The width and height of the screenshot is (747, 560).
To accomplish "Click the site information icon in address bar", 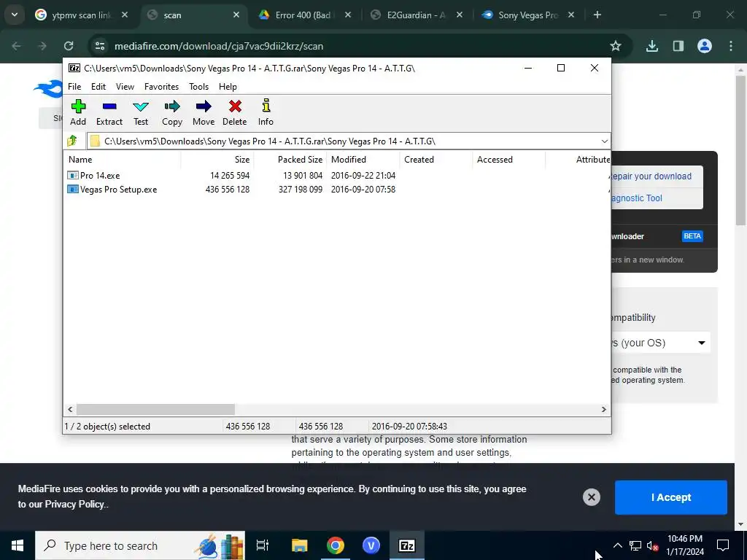I will tap(99, 46).
